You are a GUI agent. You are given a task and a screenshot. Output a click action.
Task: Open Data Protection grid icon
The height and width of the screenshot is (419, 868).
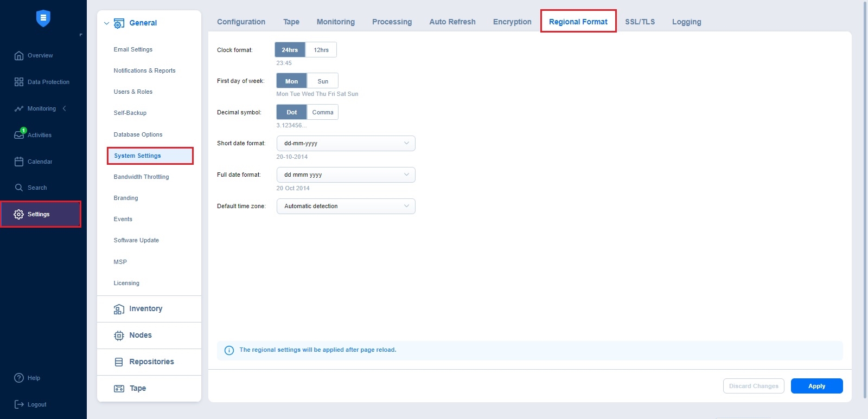(x=19, y=82)
